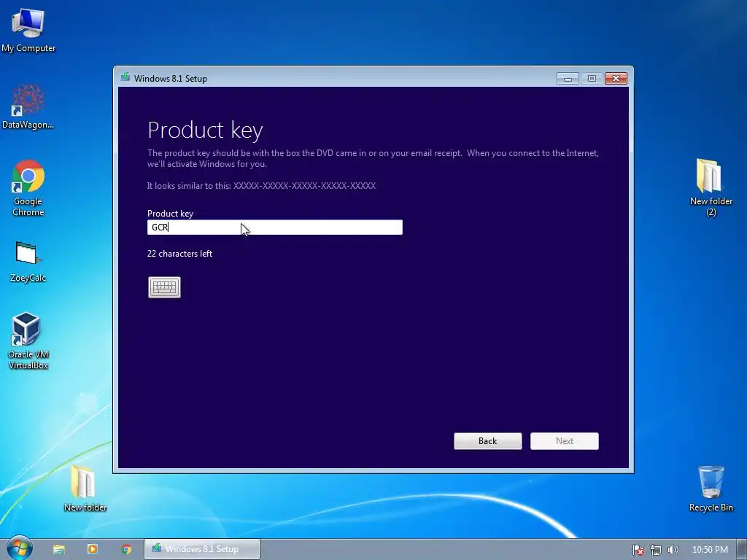
Task: Maximize the Windows 8.1 Setup window
Action: click(592, 79)
